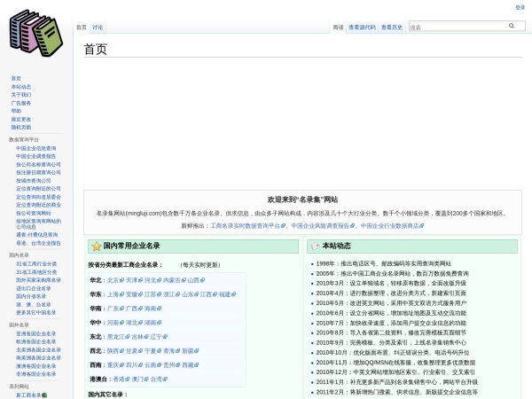Click the 香港 link under 港澳台
Screen dimensions: 532x399
pos(118,379)
